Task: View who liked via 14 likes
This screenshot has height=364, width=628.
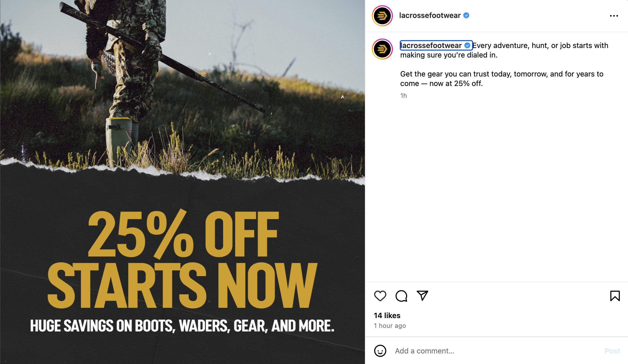Action: click(x=387, y=315)
